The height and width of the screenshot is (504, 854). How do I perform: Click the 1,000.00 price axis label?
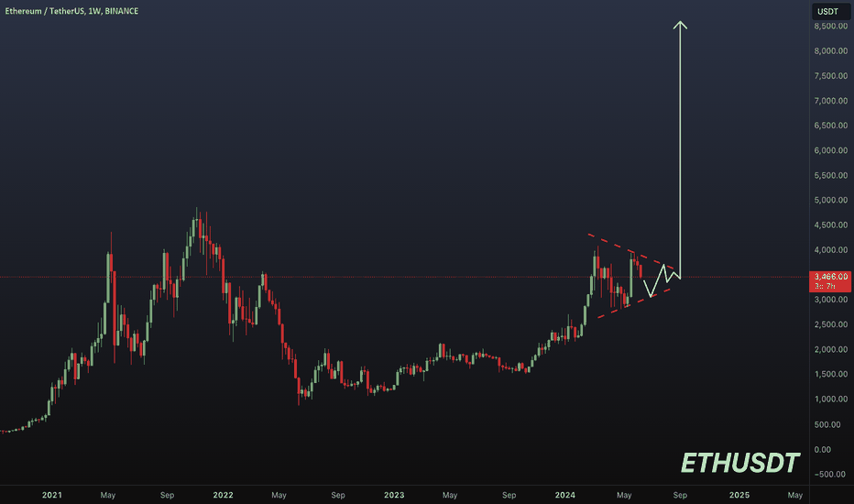(x=830, y=400)
